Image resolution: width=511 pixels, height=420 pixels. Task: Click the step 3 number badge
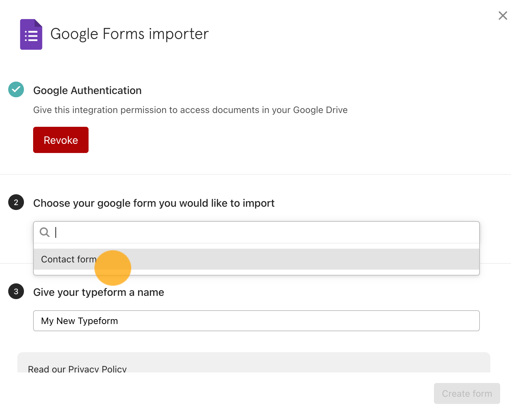point(16,292)
